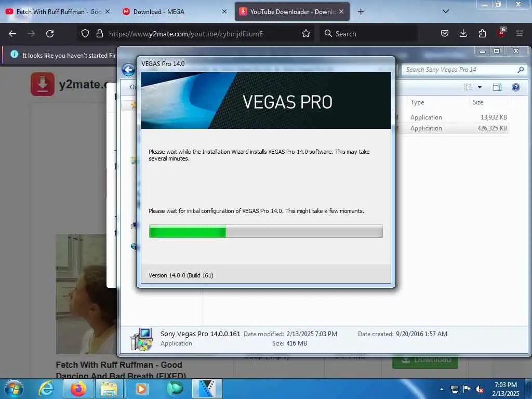Click muted volume tray icon

480,389
